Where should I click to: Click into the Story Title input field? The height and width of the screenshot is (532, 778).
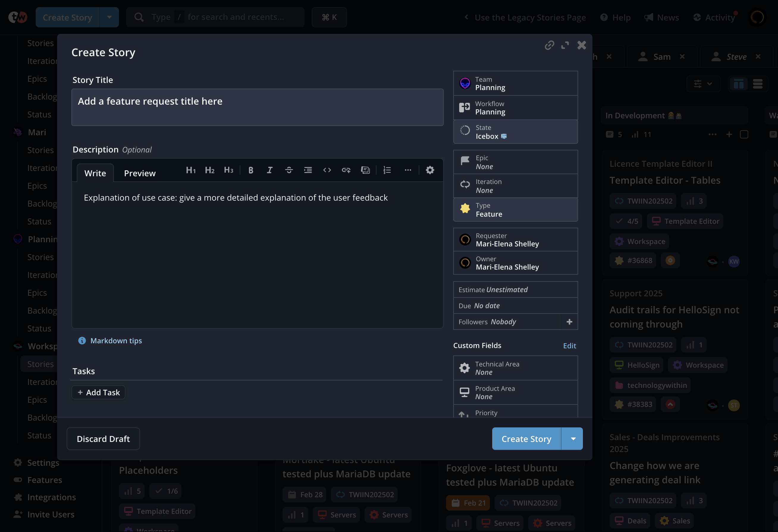[258, 107]
